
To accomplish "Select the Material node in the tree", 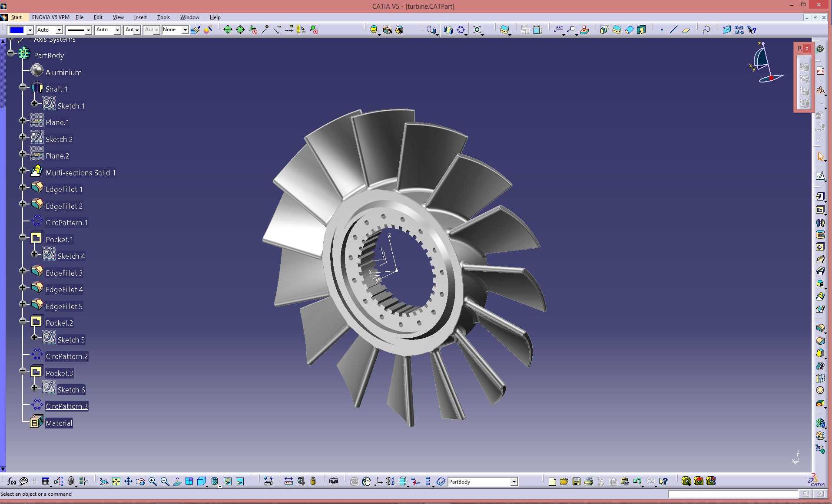I will coord(59,423).
